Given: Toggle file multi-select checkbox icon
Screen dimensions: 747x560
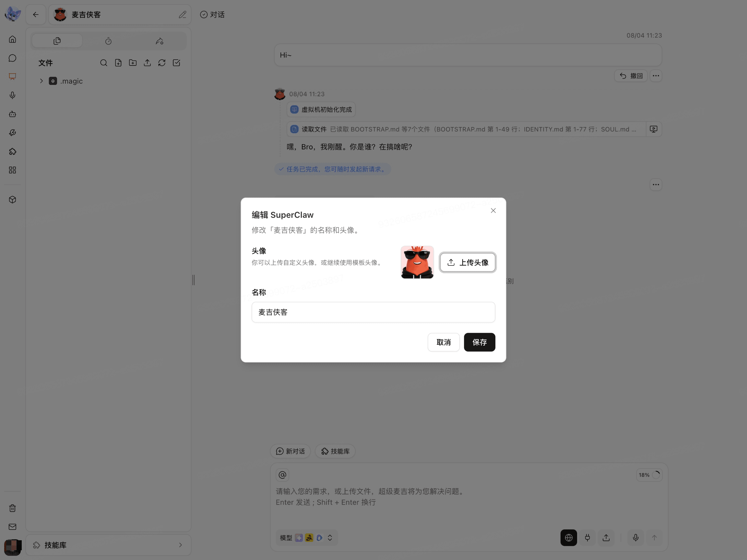Looking at the screenshot, I should click(176, 63).
